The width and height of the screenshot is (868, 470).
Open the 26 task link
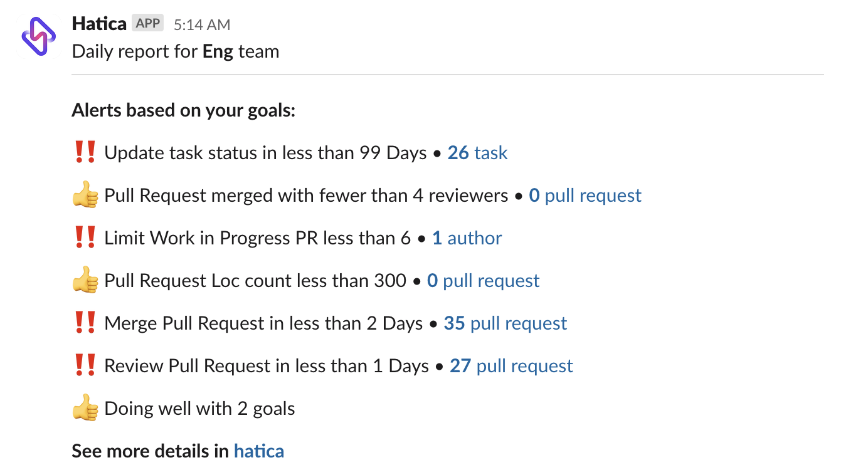click(x=477, y=153)
